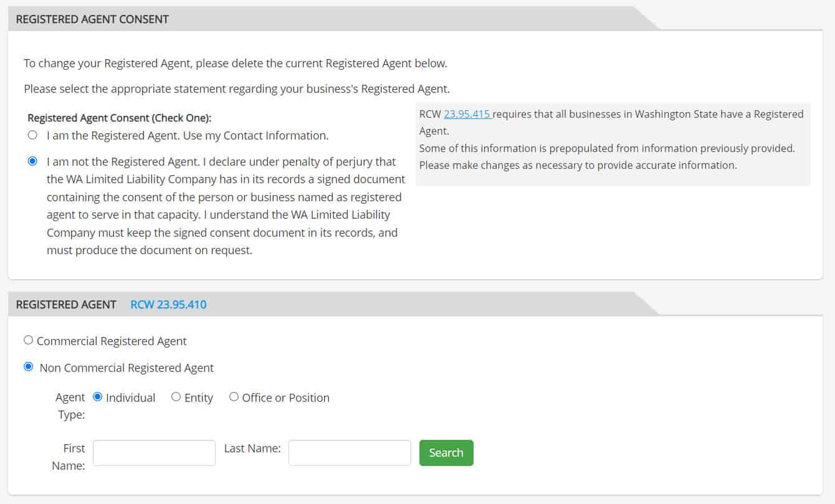Click the green Search button

coord(446,453)
